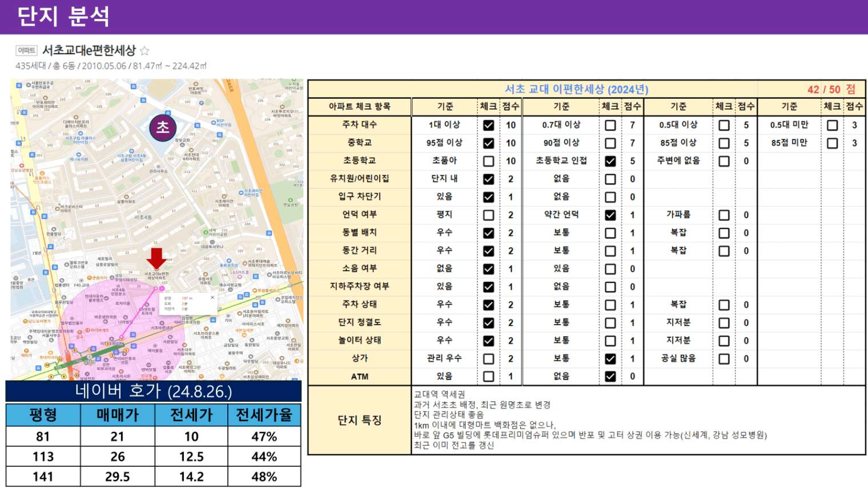Open the 서초교대e편한세상 title link
The height and width of the screenshot is (488, 868).
coord(89,50)
